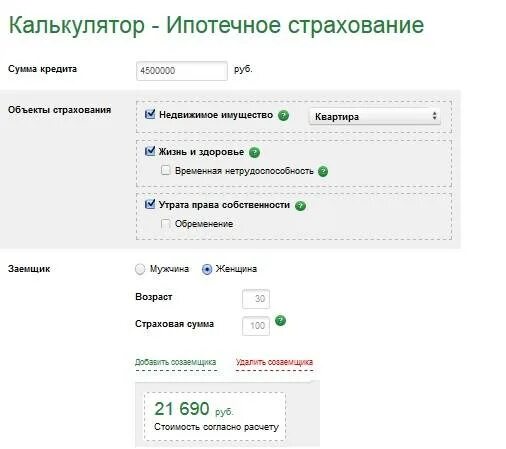Viewport: 506px width, 449px height.
Task: Enable the Временная нетрудоспособность checkbox
Action: (166, 170)
